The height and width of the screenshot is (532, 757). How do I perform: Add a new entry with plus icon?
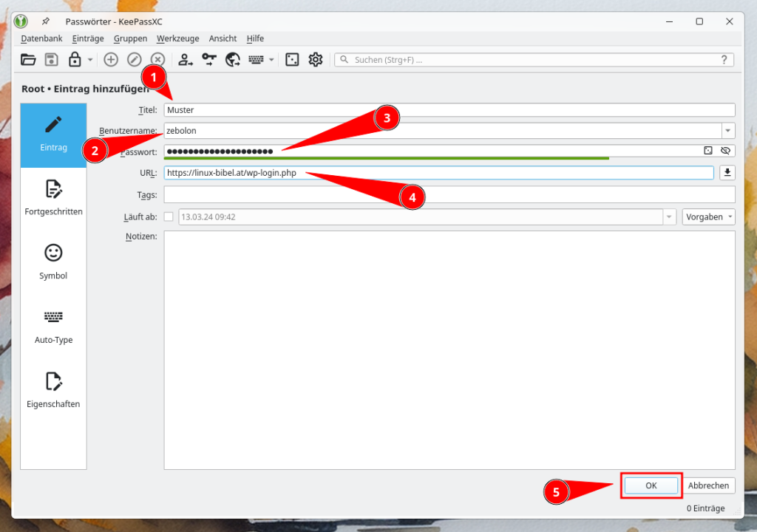pos(111,60)
